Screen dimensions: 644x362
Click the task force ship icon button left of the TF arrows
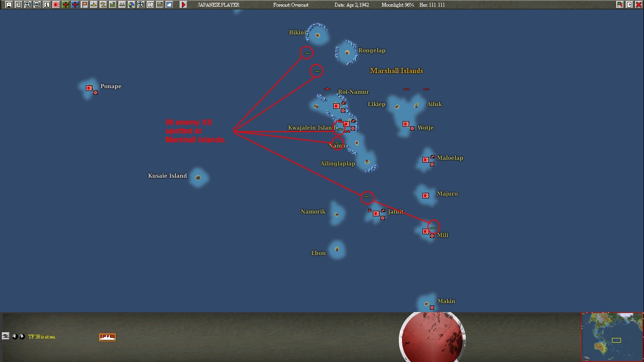[6, 336]
